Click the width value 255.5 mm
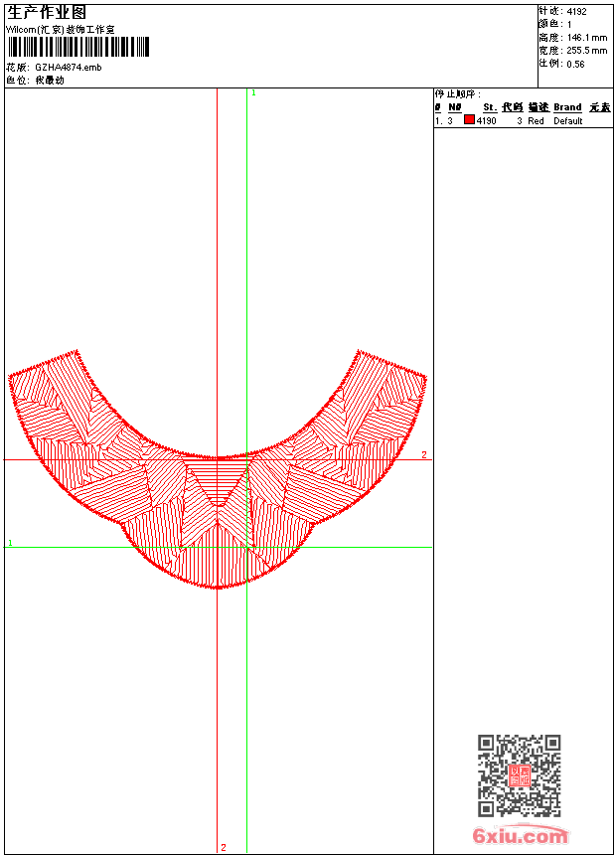 point(586,50)
